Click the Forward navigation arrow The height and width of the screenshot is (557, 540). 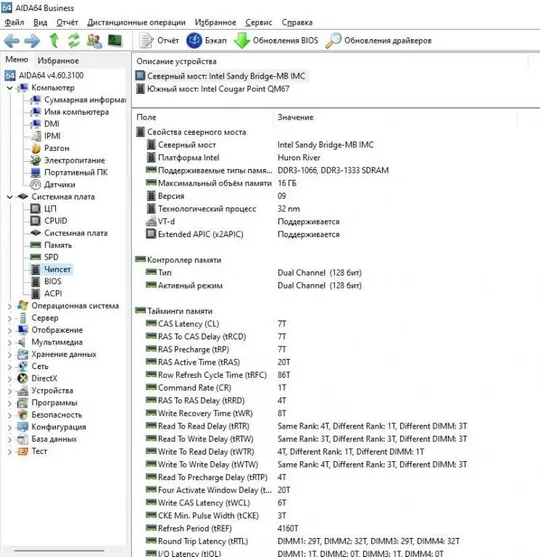[x=32, y=41]
